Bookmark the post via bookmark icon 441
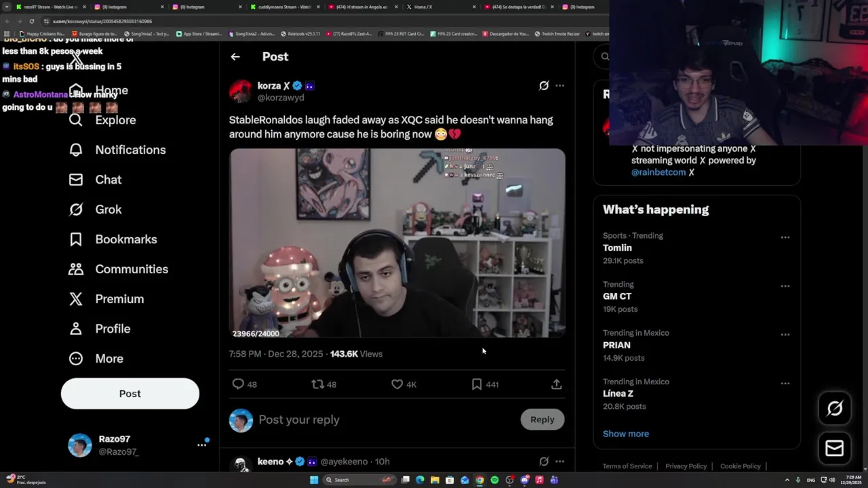Viewport: 868px width, 488px height. 477,384
